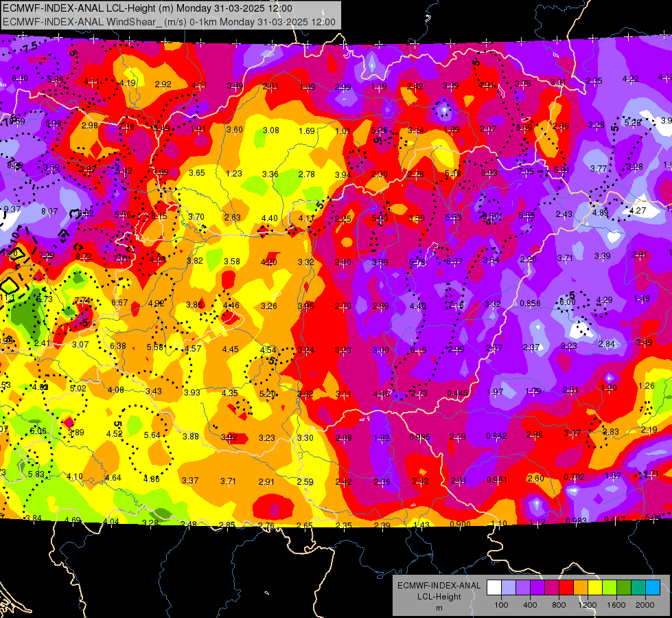Click the wind shear value 0.983
This screenshot has height=618, width=672.
576,520
